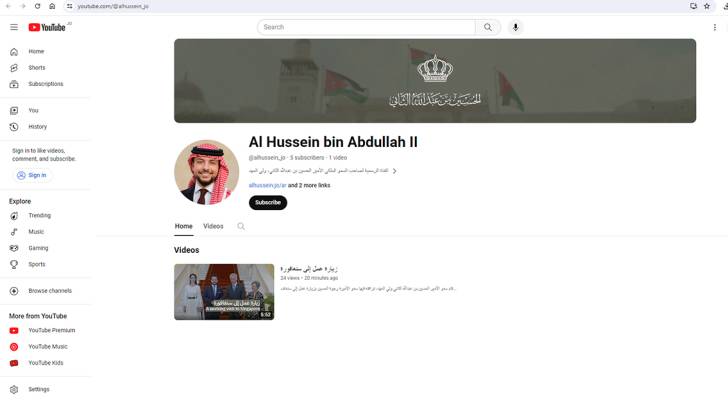
Task: Switch to the Videos tab
Action: (x=213, y=226)
